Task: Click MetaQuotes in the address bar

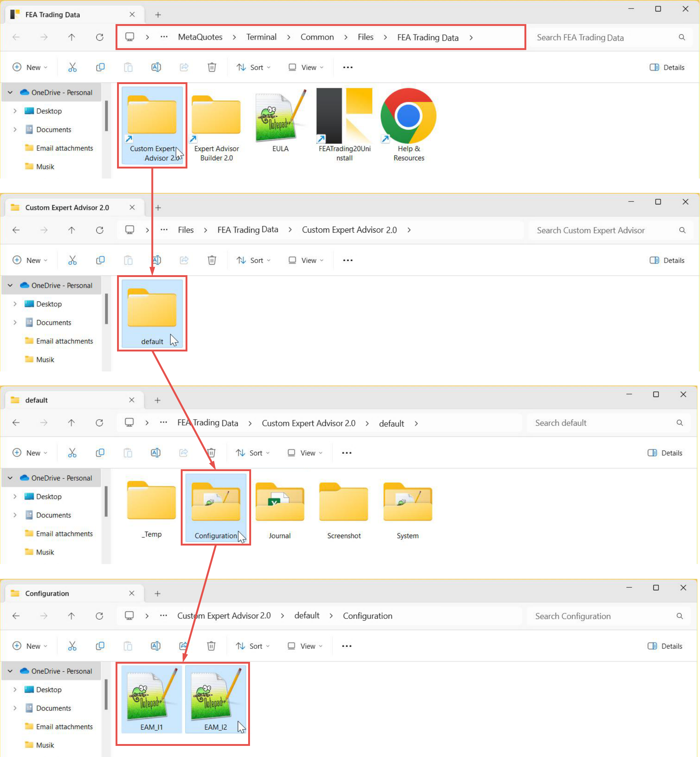Action: tap(200, 37)
